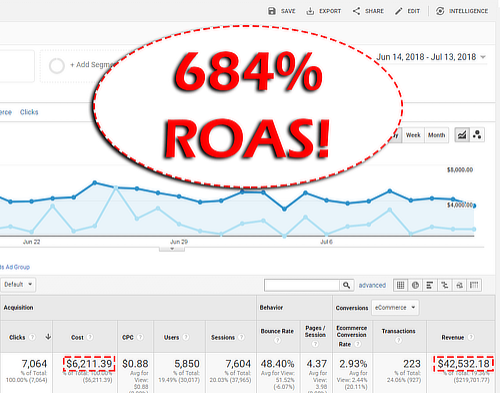
Task: Sort by the Revenue column header
Action: (452, 338)
